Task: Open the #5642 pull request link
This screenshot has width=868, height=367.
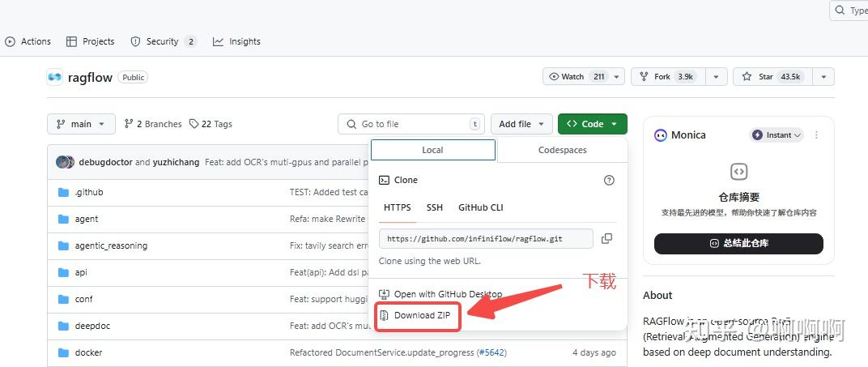Action: click(491, 352)
